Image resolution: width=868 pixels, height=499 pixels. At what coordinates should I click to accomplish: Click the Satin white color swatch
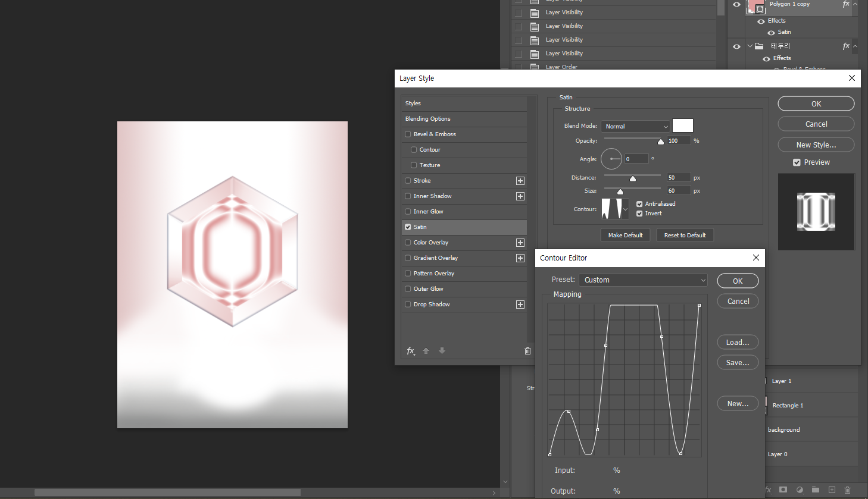[683, 125]
